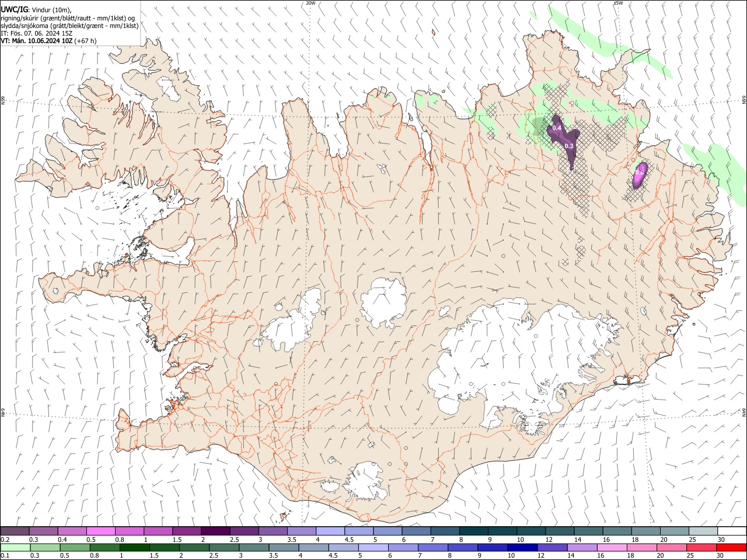Click the light pink 16 swatch in rain scale
This screenshot has height=560, width=747.
[x=612, y=547]
